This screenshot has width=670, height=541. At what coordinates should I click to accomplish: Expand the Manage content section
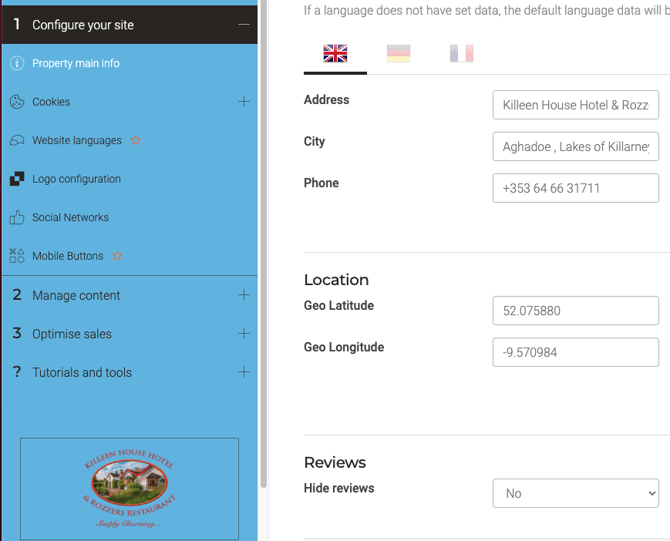coord(244,295)
